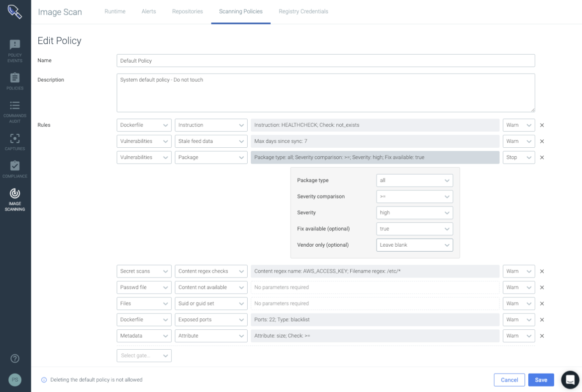Image resolution: width=582 pixels, height=392 pixels.
Task: Remove the Exposed ports rule
Action: 542,319
